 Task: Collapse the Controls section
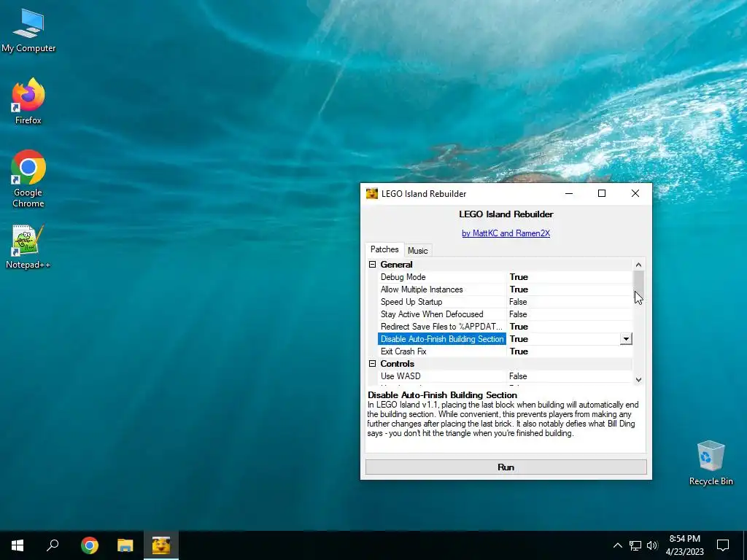click(373, 363)
